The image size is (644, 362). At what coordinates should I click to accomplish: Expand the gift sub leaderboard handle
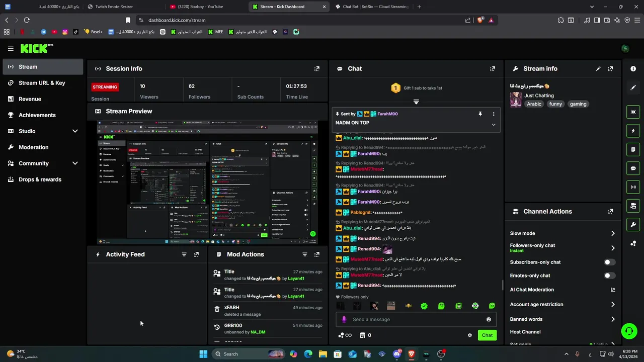[x=416, y=102]
